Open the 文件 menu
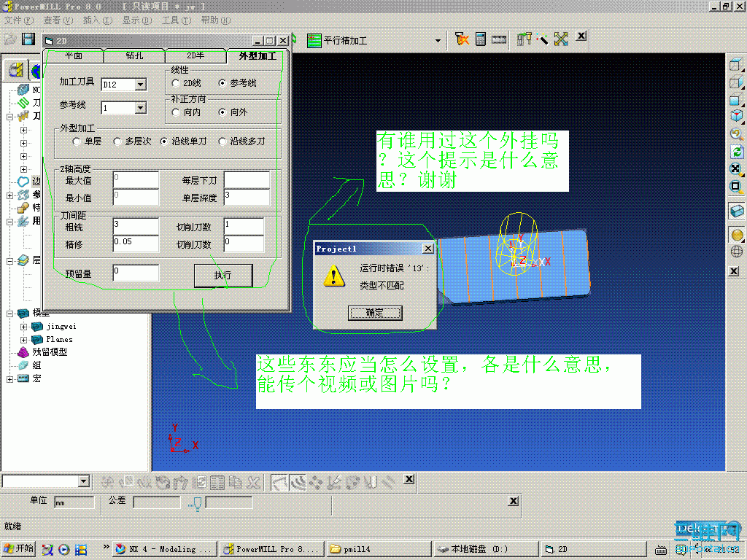This screenshot has width=747, height=560. [18, 20]
